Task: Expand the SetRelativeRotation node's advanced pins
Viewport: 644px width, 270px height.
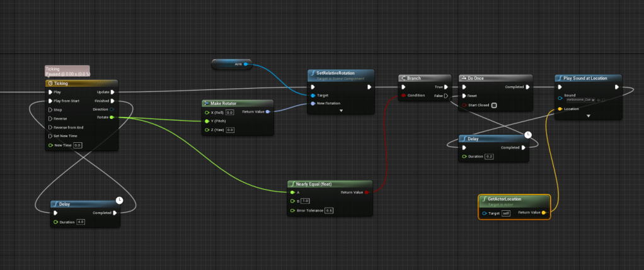Action: coord(341,111)
